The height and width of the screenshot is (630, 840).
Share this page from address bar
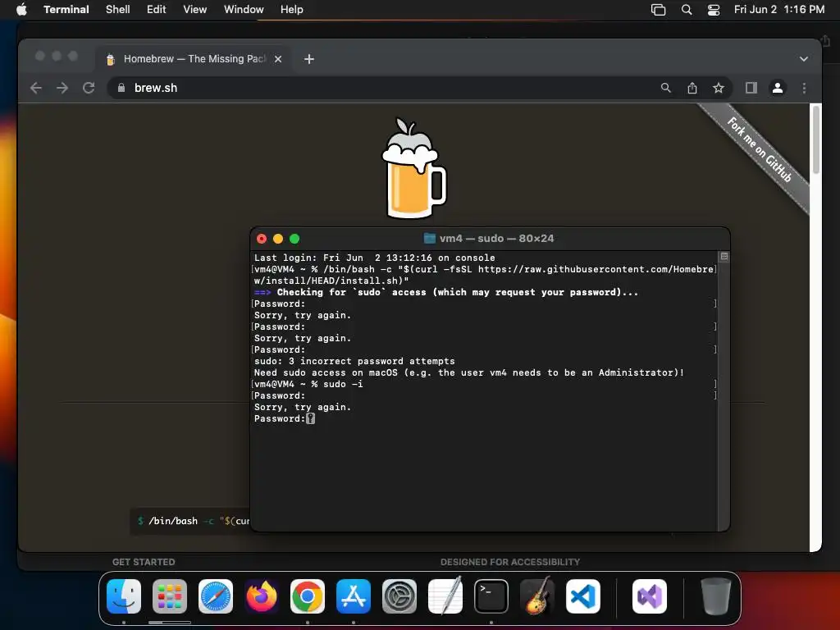click(x=692, y=88)
